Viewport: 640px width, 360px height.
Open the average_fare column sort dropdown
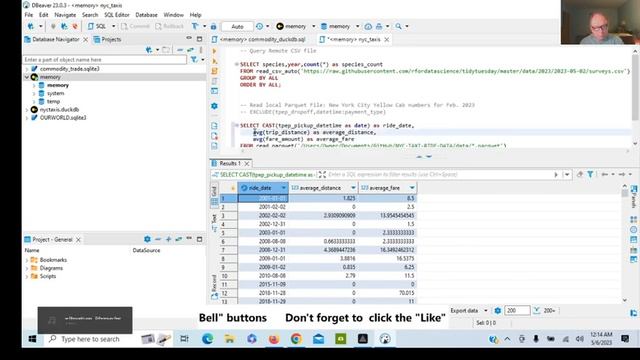tap(412, 188)
